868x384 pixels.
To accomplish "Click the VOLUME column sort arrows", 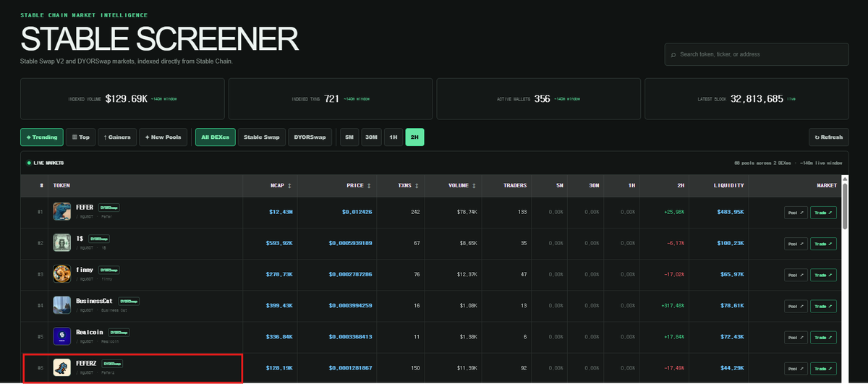I will tap(474, 186).
